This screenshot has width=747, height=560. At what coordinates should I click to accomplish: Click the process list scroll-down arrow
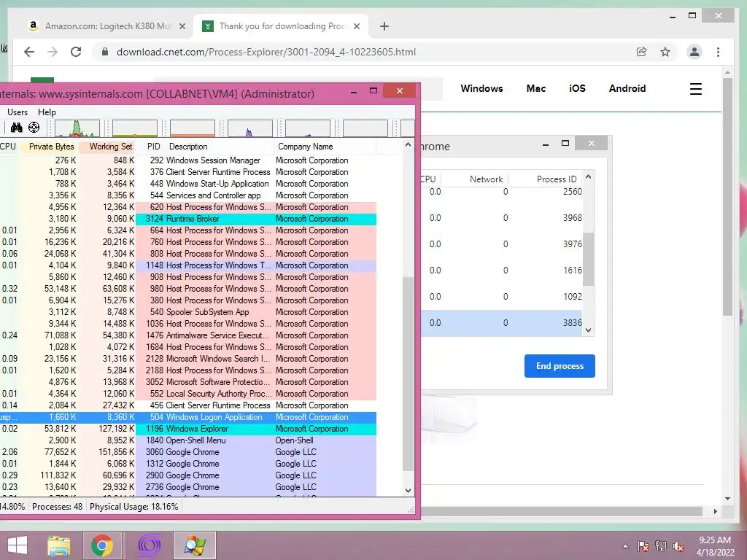click(x=408, y=491)
